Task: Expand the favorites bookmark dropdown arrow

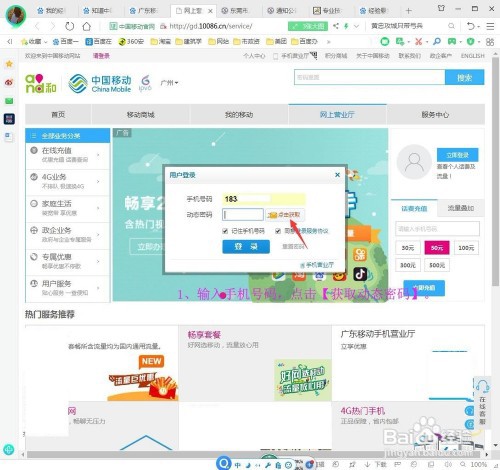Action: point(46,42)
